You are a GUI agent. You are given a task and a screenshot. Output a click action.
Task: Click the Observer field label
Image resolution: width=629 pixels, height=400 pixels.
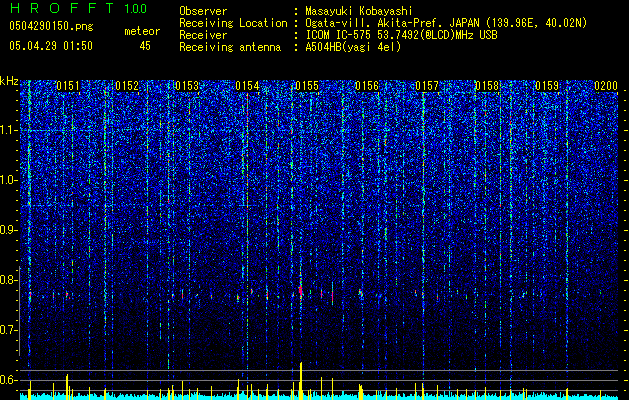203,11
